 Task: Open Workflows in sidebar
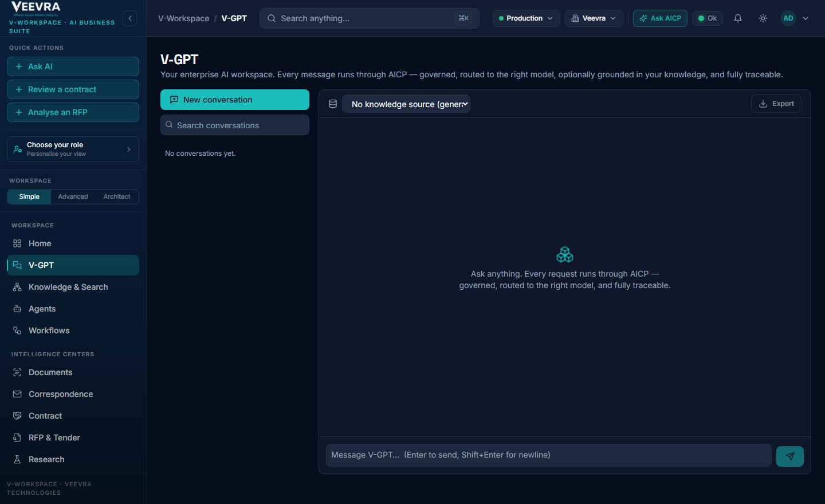73,330
